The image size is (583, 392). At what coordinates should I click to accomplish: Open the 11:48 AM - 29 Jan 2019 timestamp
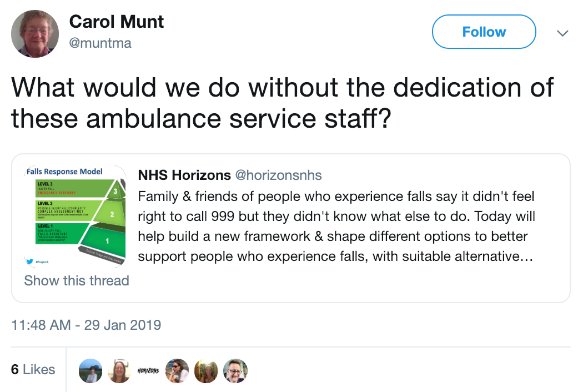pyautogui.click(x=86, y=325)
